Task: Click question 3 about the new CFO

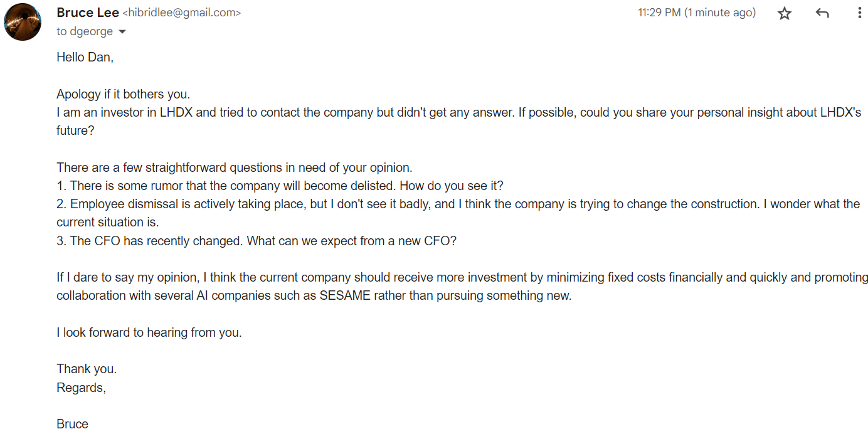Action: [x=257, y=241]
